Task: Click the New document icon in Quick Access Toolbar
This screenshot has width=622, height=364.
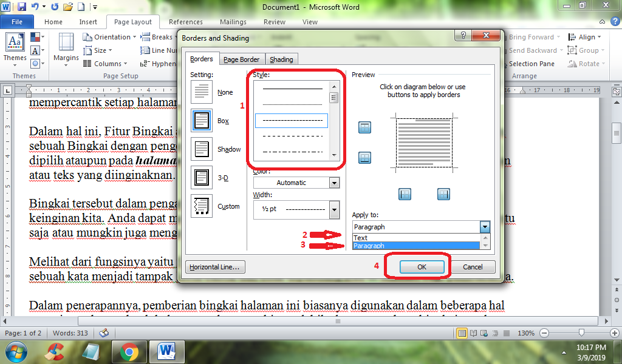Action: tap(81, 7)
